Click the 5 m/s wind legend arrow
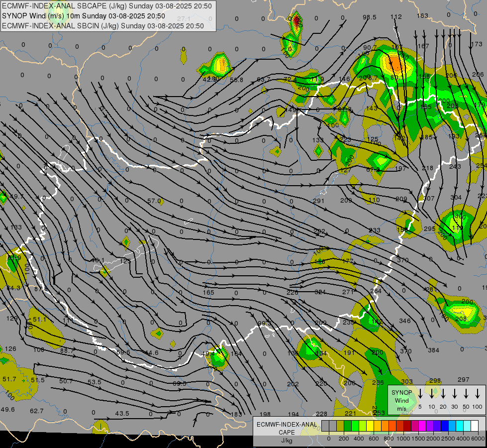487x448 pixels. [420, 394]
